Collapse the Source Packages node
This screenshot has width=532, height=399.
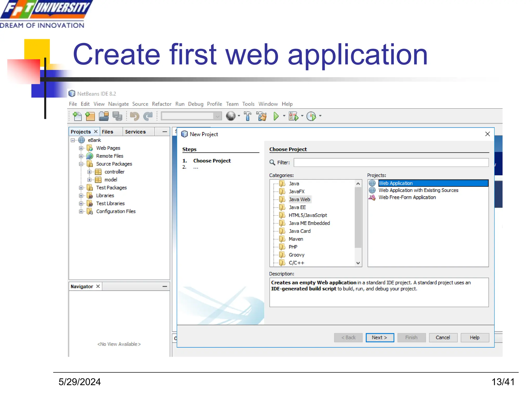pyautogui.click(x=81, y=164)
